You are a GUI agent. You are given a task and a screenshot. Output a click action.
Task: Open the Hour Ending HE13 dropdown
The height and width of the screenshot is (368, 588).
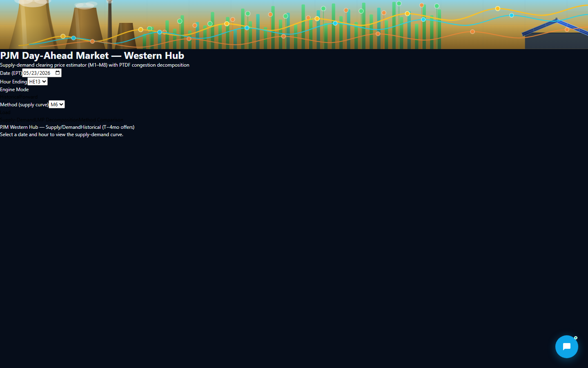tap(38, 81)
